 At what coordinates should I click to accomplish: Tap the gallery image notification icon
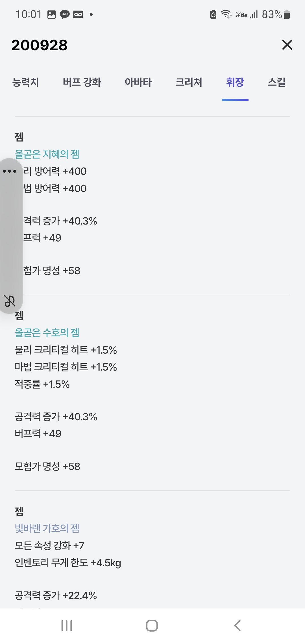(x=51, y=14)
